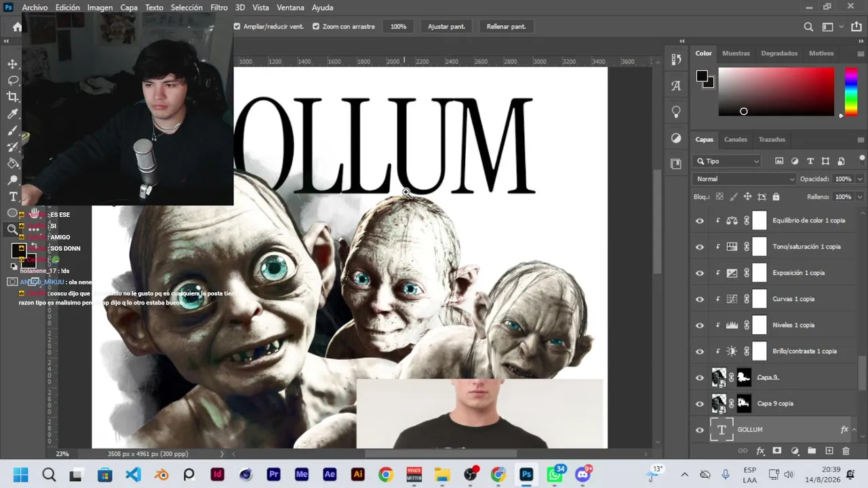Collapse GOLLUM layer effects arrow
Image resolution: width=868 pixels, height=488 pixels.
(855, 430)
